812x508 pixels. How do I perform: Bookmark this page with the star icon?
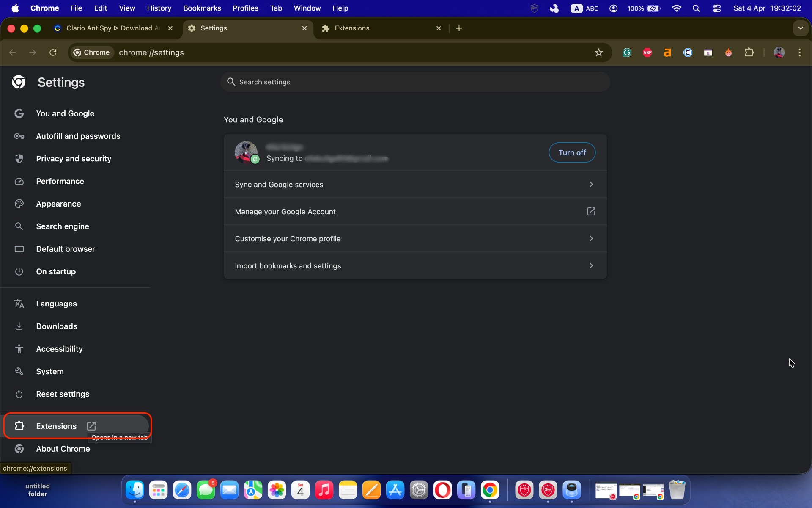tap(599, 52)
